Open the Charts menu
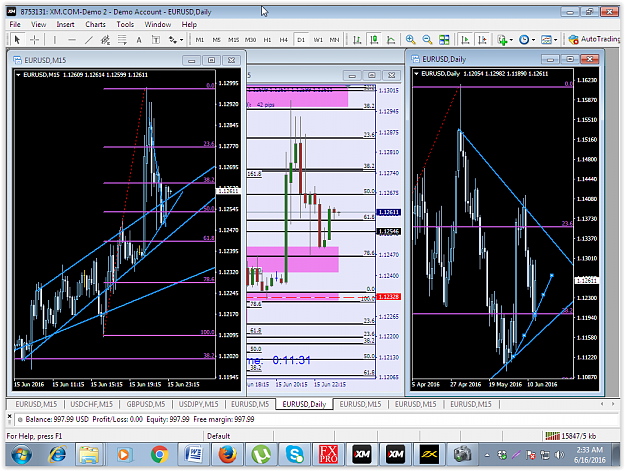Image resolution: width=625 pixels, height=471 pixels. click(x=95, y=24)
